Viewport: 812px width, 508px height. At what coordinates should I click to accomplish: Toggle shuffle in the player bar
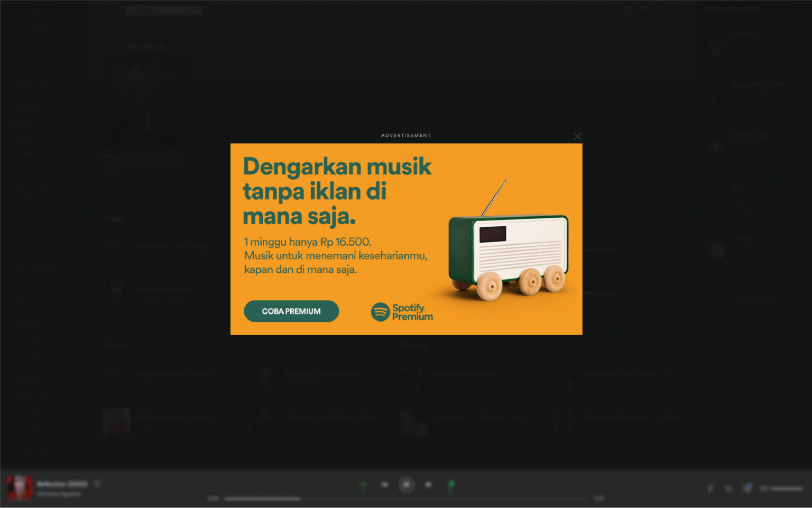click(363, 485)
